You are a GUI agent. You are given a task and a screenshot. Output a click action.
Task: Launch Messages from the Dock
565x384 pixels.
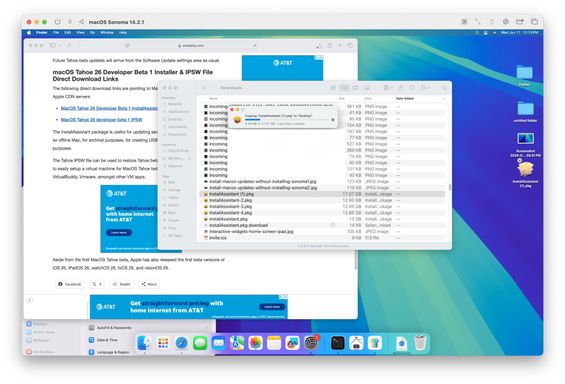(x=200, y=343)
